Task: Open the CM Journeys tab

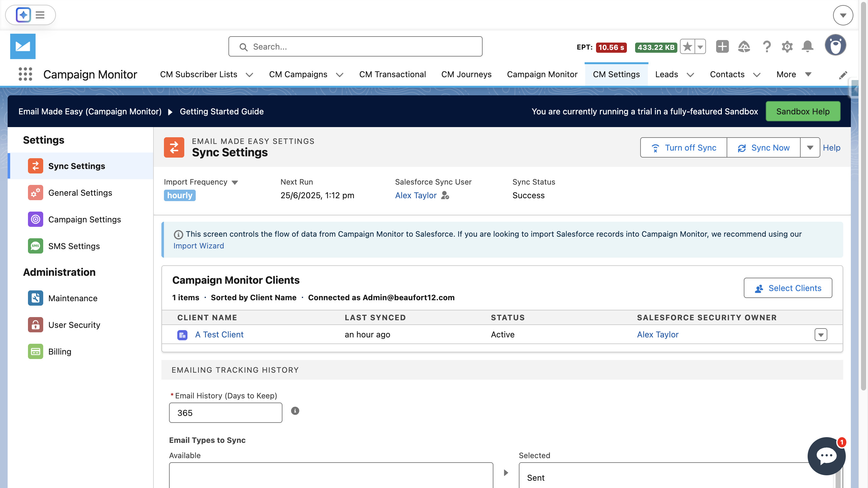Action: pyautogui.click(x=466, y=74)
